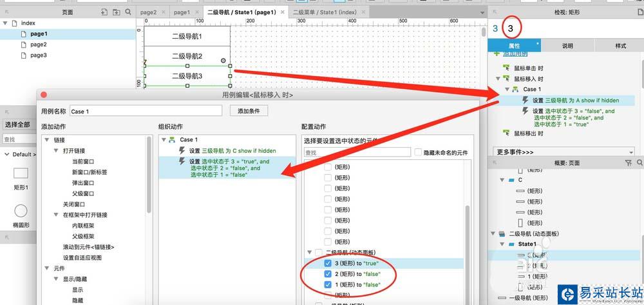Collapse the 元件 action group
Image resolution: width=644 pixels, height=305 pixels.
tap(46, 268)
